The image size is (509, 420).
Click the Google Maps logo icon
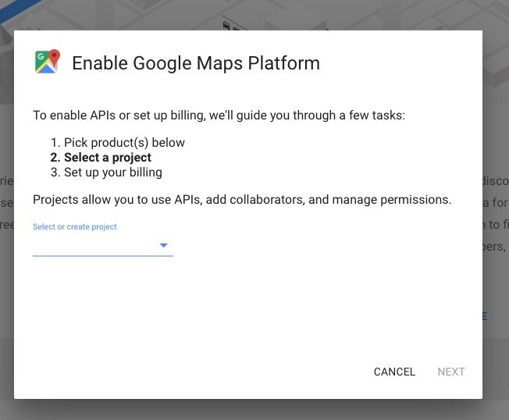(48, 62)
